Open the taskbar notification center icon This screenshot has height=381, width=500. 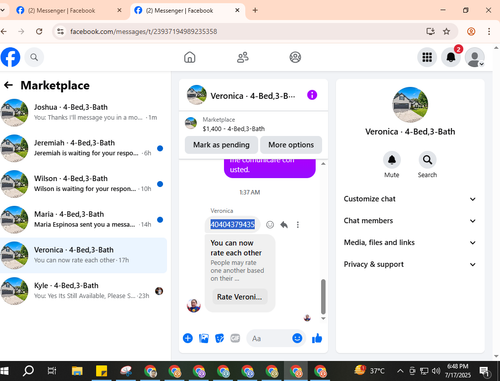tap(484, 371)
